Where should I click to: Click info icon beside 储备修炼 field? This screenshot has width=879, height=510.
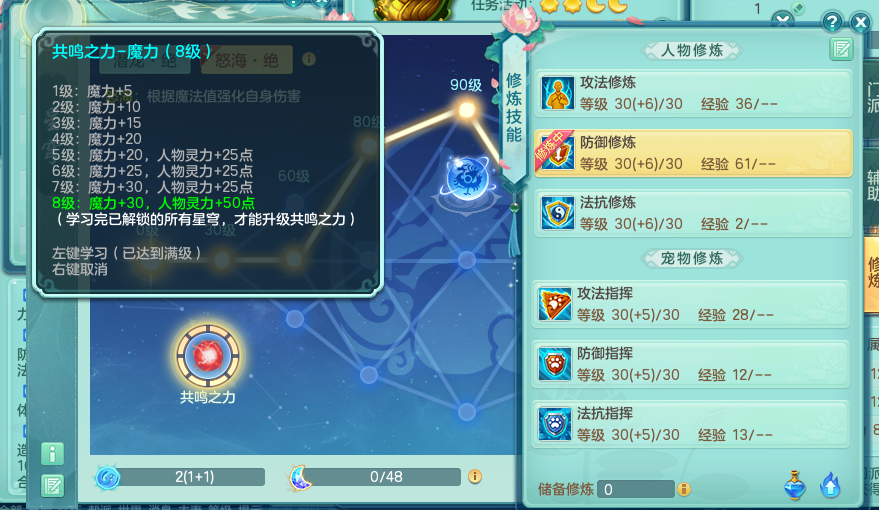pyautogui.click(x=683, y=489)
